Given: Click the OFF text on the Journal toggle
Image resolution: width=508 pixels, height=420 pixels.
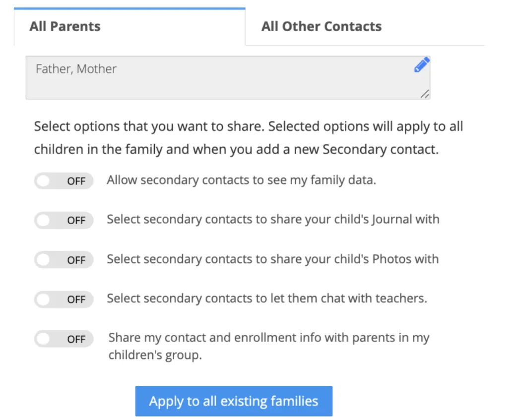Looking at the screenshot, I should (x=76, y=221).
